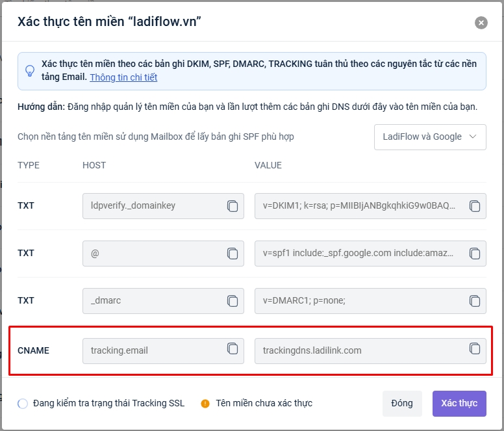Copy the @ host value
Screen dimensions: 504x431
tap(233, 254)
